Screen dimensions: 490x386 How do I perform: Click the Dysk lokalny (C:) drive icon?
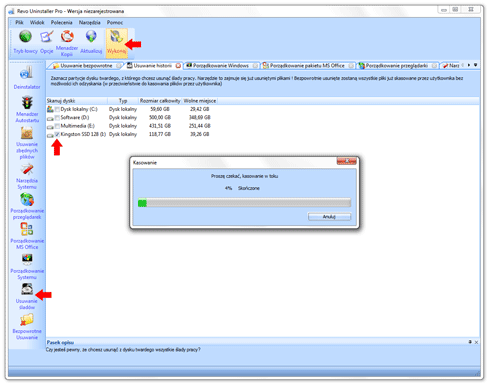tap(50, 109)
